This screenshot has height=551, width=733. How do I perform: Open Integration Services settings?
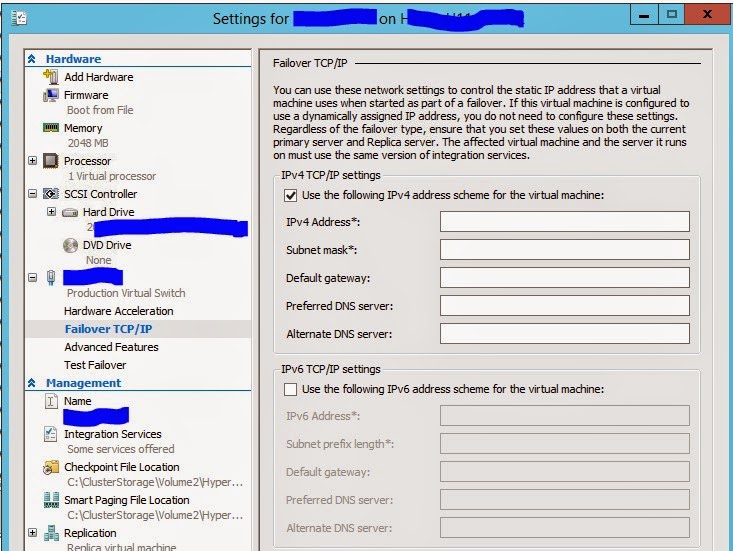coord(113,434)
